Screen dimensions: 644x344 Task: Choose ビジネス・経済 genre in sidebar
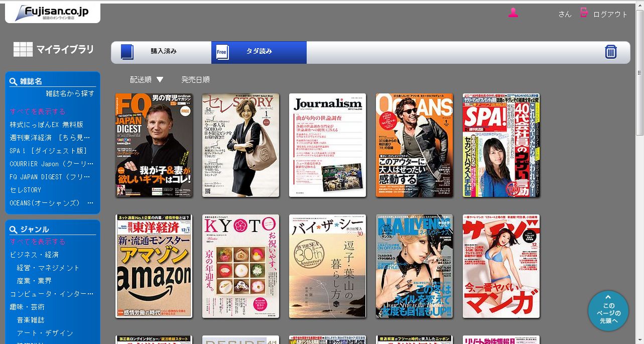(x=34, y=255)
